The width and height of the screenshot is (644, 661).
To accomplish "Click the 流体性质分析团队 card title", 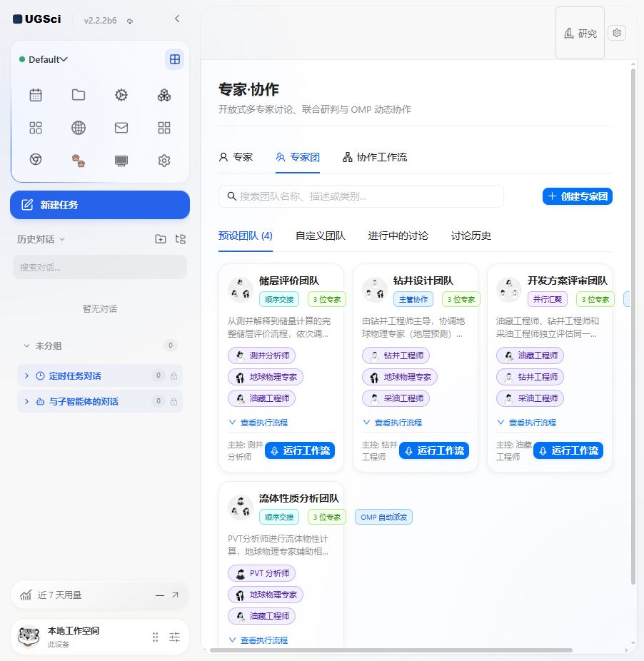I will click(x=299, y=498).
